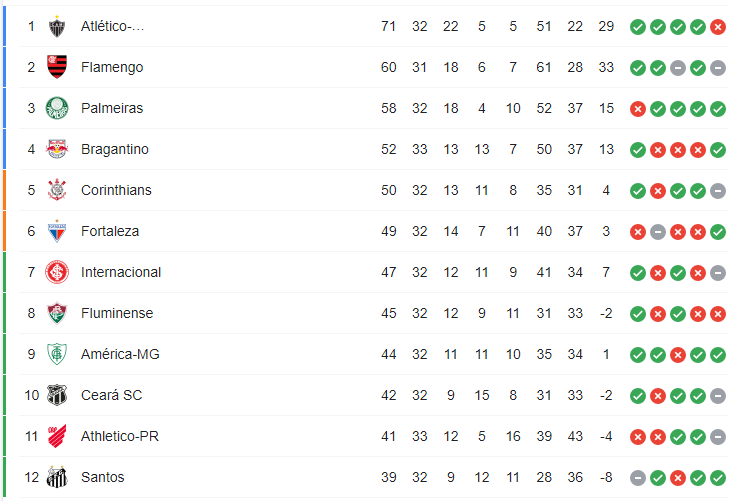Click the Athletico-PR red logo
738x501 pixels.
point(57,436)
